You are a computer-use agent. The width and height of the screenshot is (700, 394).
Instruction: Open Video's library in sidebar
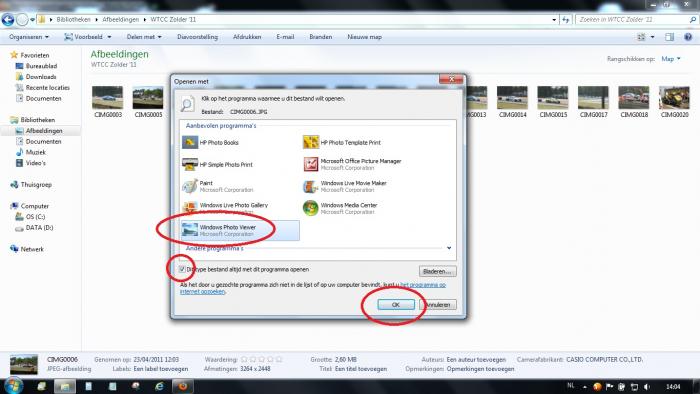point(35,163)
